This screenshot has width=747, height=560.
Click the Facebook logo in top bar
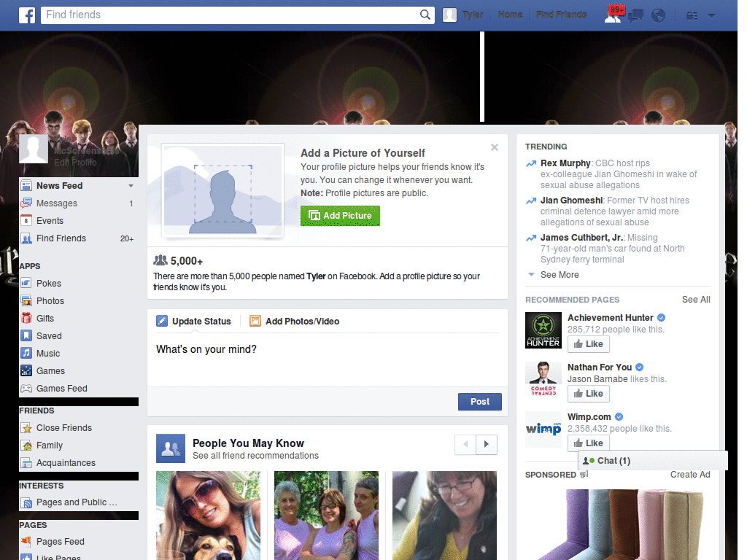click(26, 15)
